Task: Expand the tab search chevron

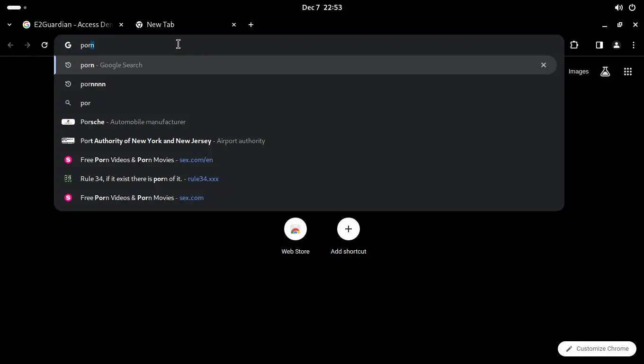Action: [9, 25]
